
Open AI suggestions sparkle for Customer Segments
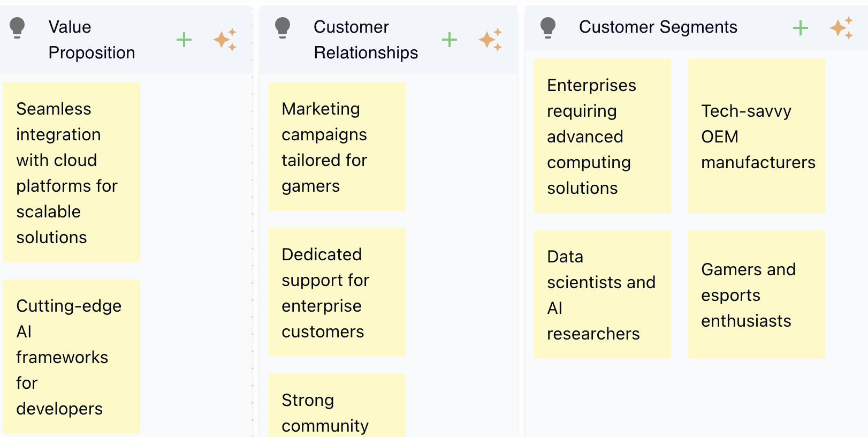tap(841, 27)
